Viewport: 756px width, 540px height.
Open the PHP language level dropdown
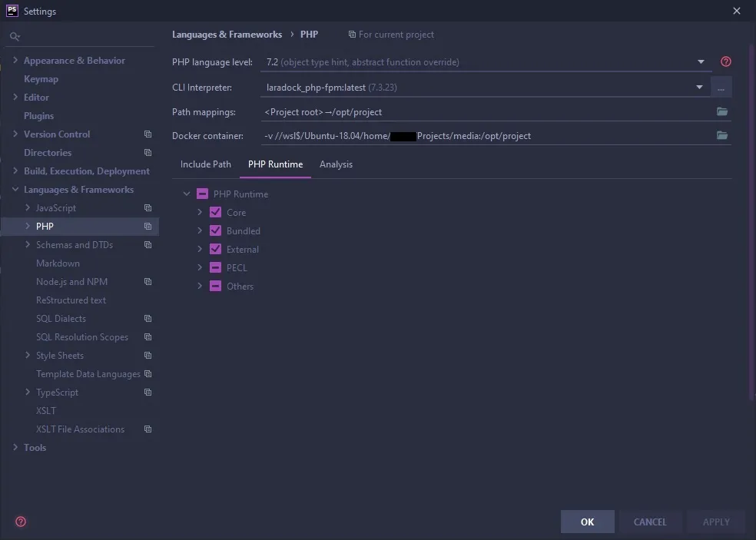point(701,61)
